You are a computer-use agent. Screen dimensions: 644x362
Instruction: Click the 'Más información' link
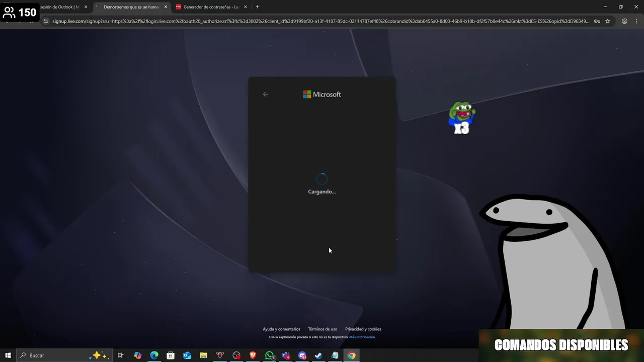coord(362,337)
